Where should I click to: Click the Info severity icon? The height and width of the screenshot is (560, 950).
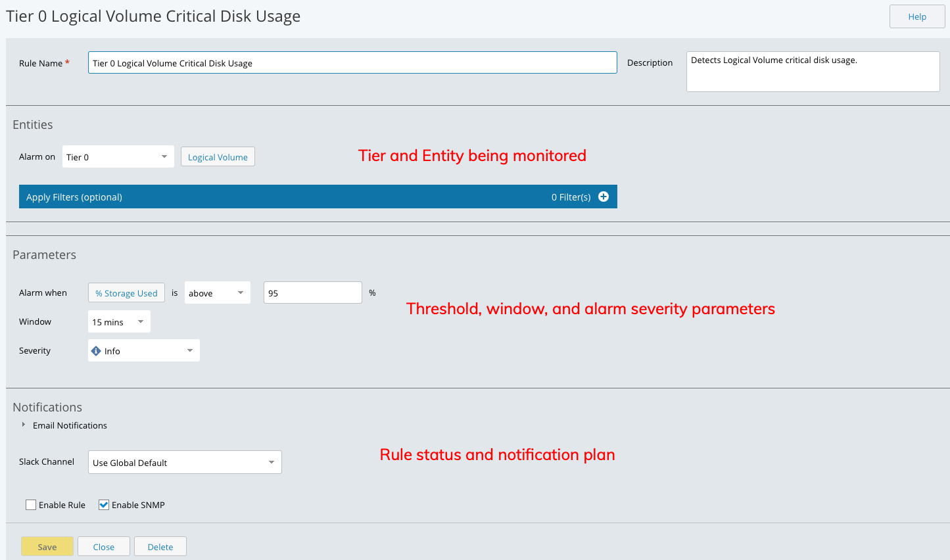tap(96, 351)
